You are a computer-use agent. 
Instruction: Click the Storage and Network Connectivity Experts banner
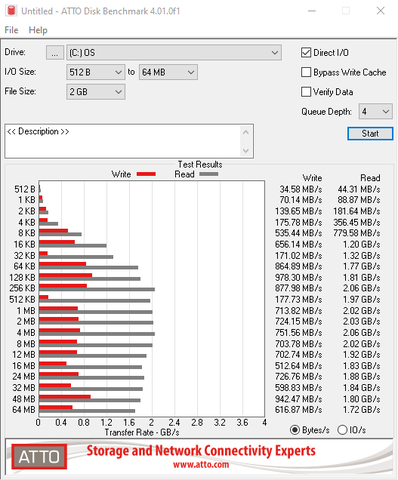(x=201, y=451)
